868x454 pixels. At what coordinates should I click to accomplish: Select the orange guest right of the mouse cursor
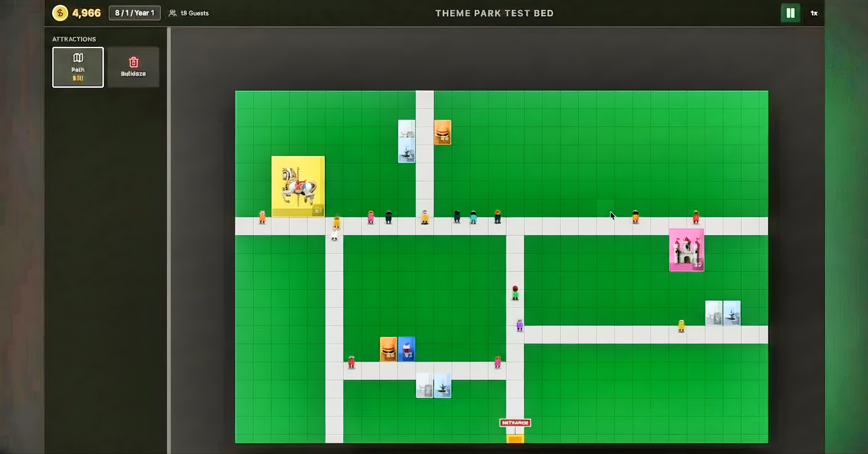636,217
